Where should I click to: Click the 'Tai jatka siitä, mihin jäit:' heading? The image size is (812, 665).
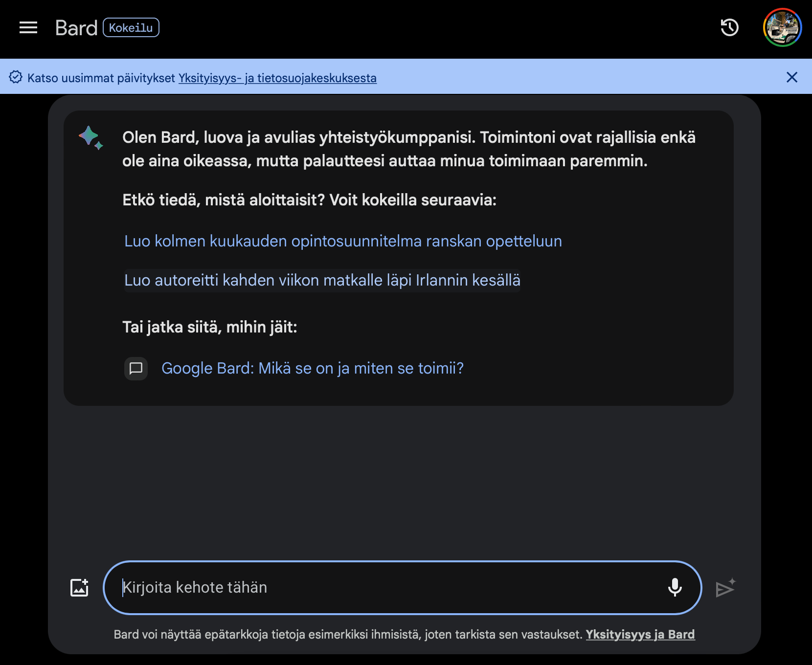click(x=210, y=327)
